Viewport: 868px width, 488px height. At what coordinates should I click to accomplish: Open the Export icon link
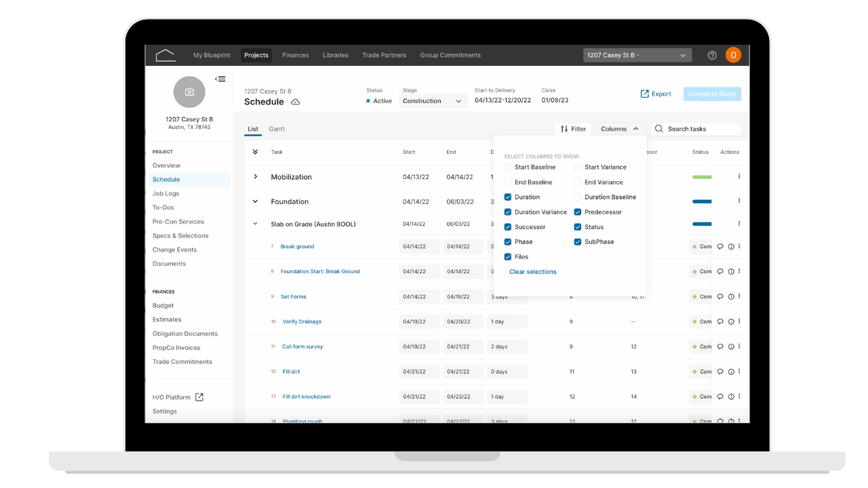[x=645, y=94]
